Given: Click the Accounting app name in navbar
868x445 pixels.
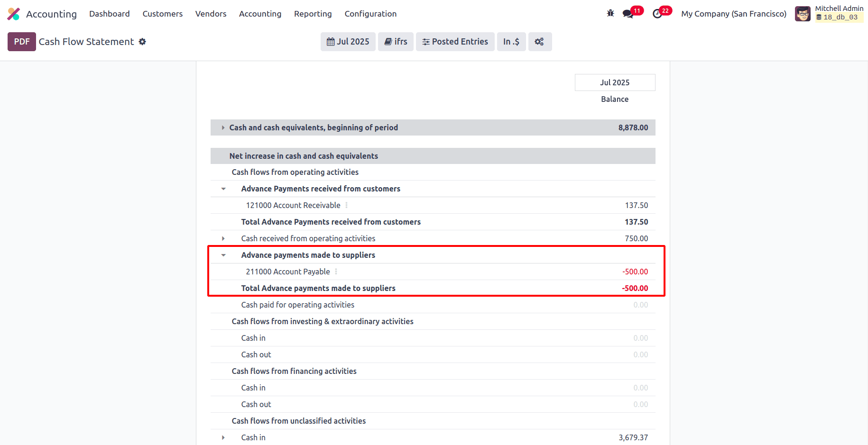Looking at the screenshot, I should click(51, 14).
